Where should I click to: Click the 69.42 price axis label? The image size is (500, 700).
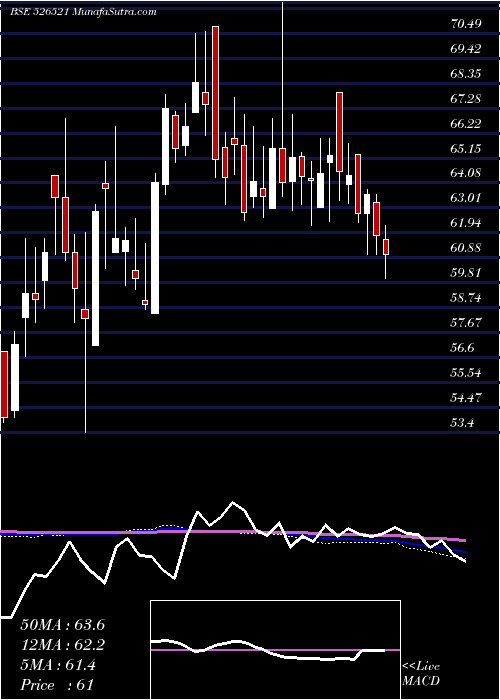466,49
